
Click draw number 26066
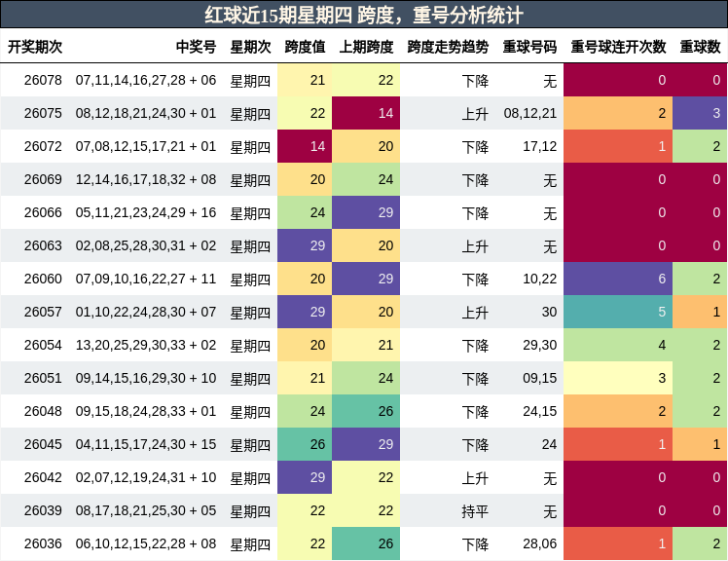[x=43, y=213]
